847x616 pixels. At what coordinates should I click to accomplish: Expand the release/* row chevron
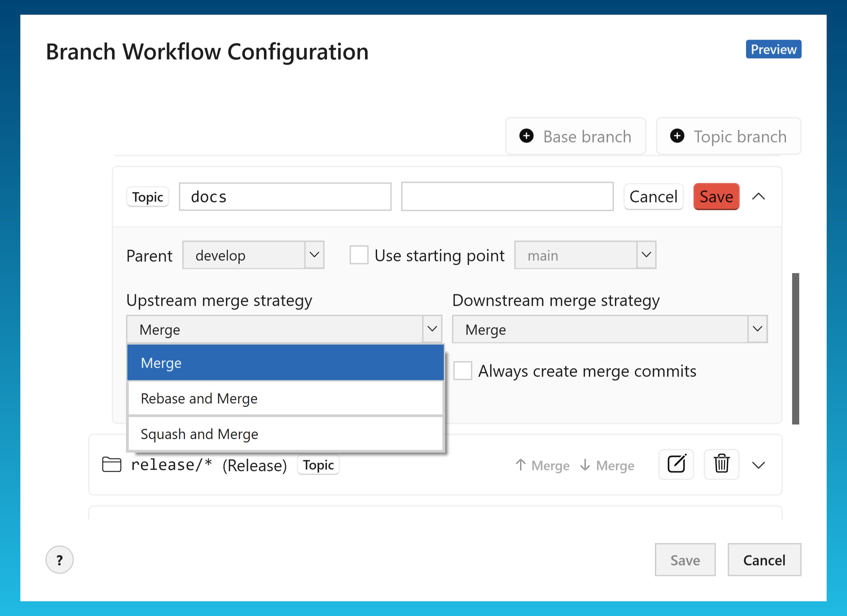pos(759,465)
